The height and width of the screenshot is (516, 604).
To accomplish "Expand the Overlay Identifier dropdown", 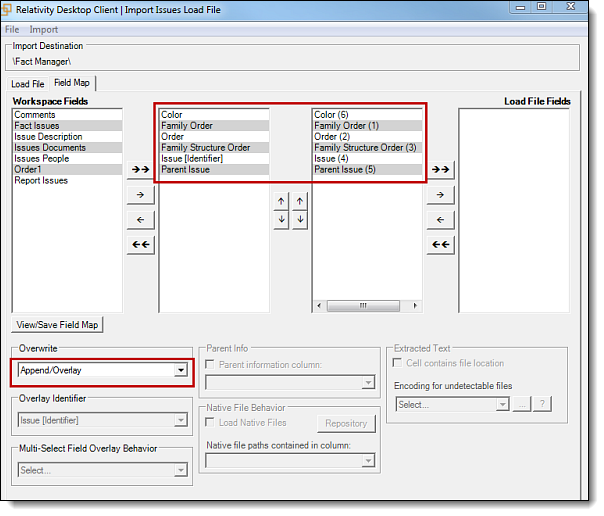I will tap(180, 420).
